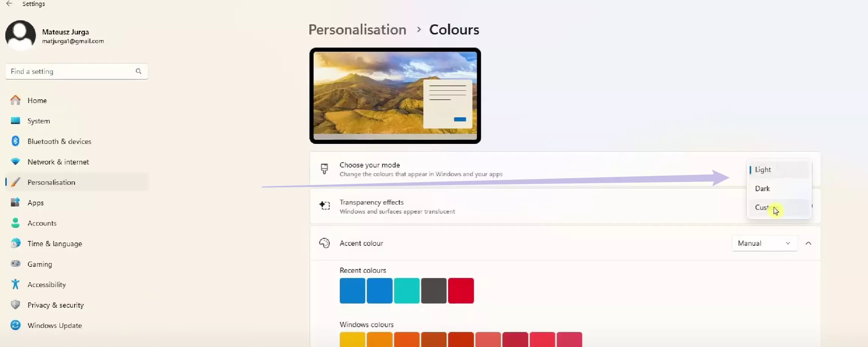
Task: Click the Accessibility figure icon
Action: click(15, 284)
